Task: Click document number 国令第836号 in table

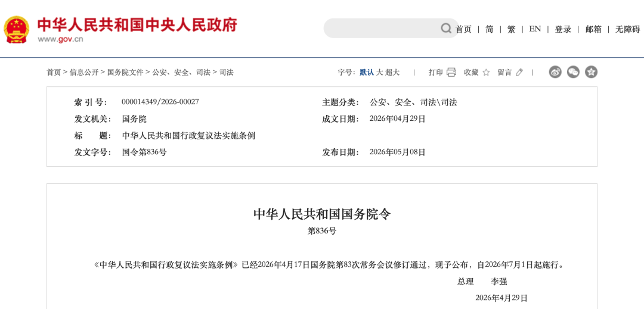Action: 144,152
